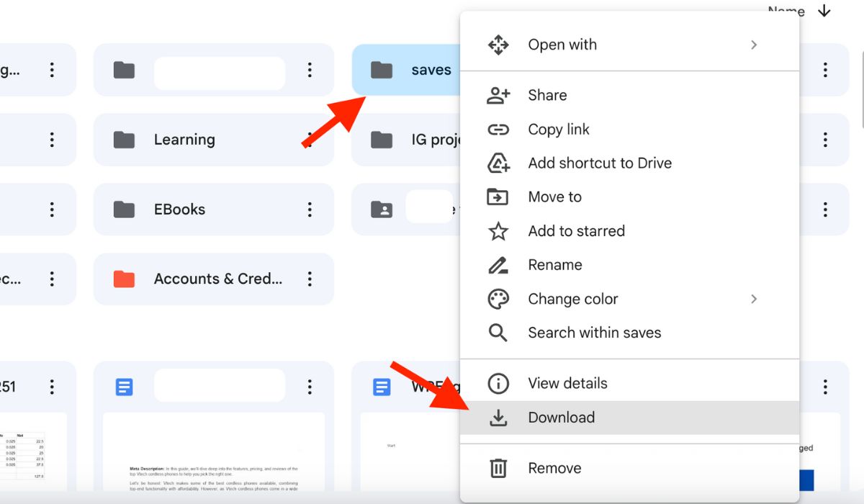Click the magnifying glass icon for Search within saves

[498, 332]
